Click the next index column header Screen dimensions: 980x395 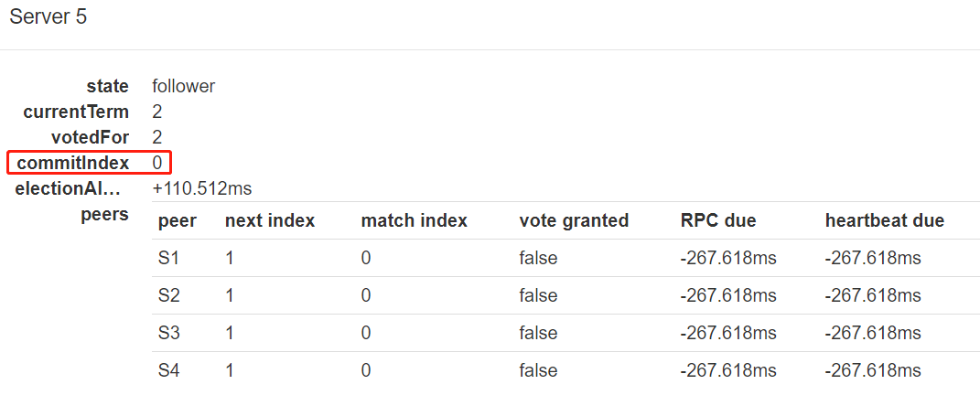270,220
